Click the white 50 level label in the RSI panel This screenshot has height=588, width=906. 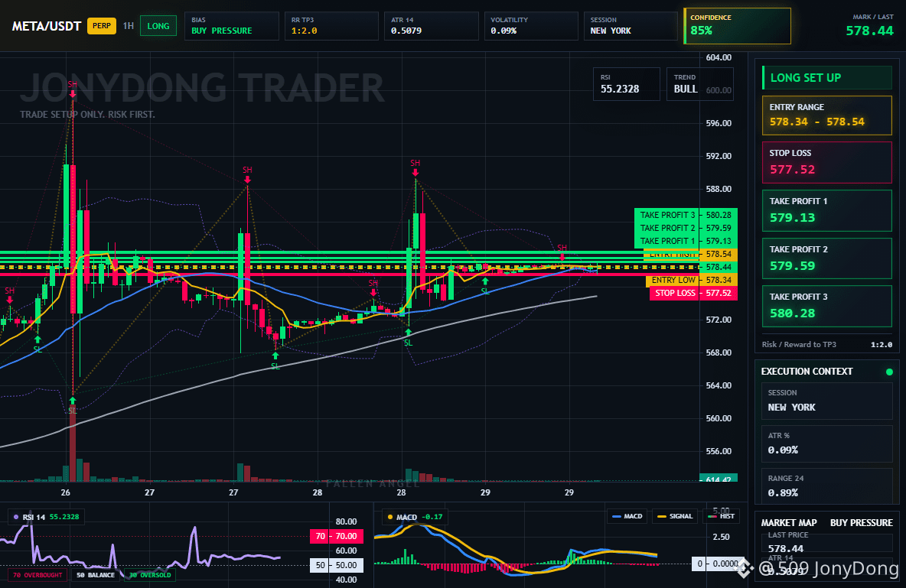tap(337, 565)
